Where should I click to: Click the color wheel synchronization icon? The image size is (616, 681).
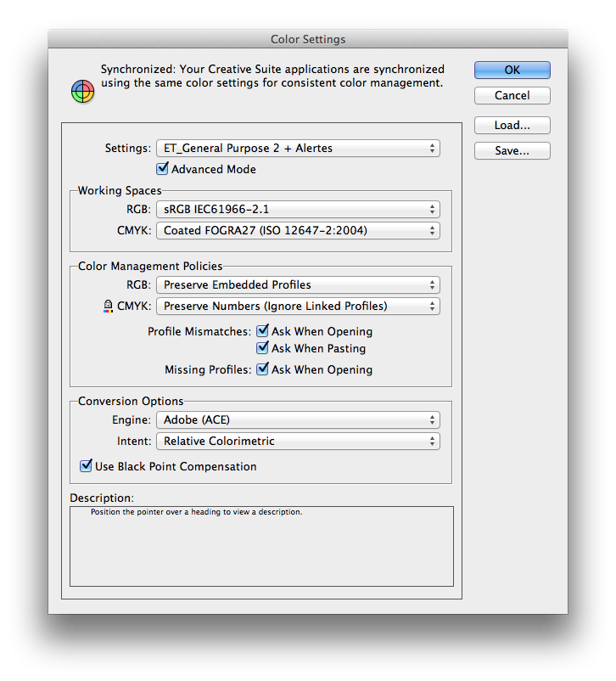click(x=81, y=90)
